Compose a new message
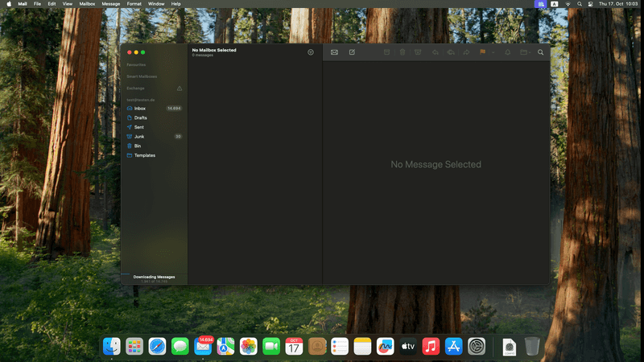 (x=352, y=52)
